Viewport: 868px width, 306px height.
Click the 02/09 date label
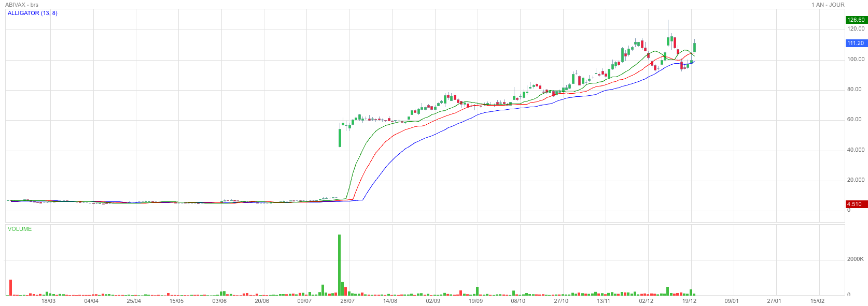point(433,301)
